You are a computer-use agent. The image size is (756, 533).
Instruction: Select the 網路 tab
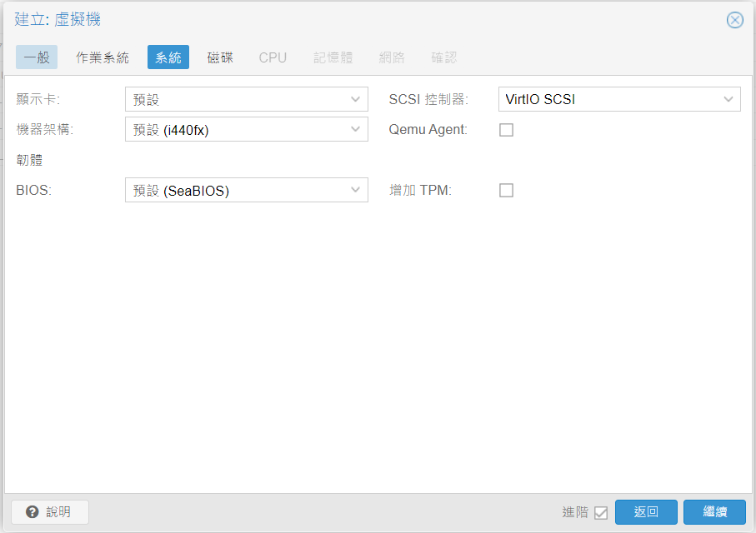tap(392, 57)
